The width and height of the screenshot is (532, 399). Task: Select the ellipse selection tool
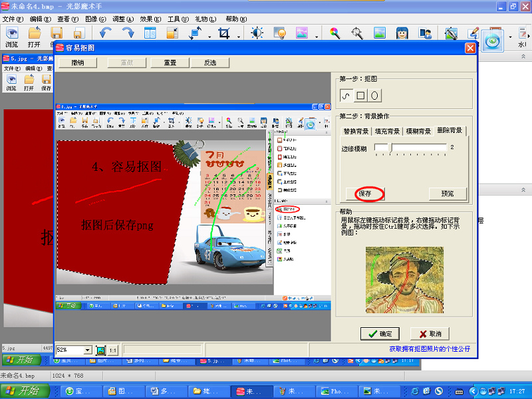[x=374, y=96]
